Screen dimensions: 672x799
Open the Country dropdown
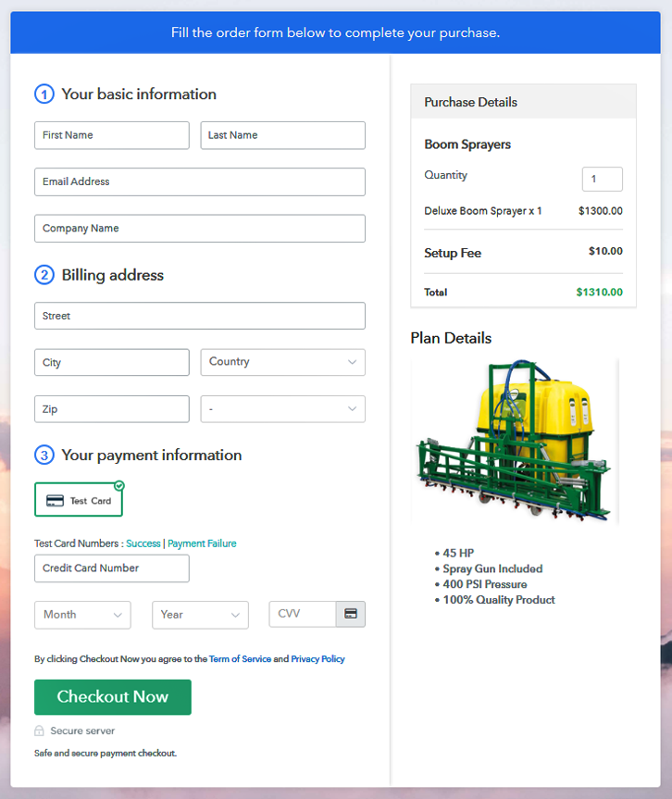point(282,362)
